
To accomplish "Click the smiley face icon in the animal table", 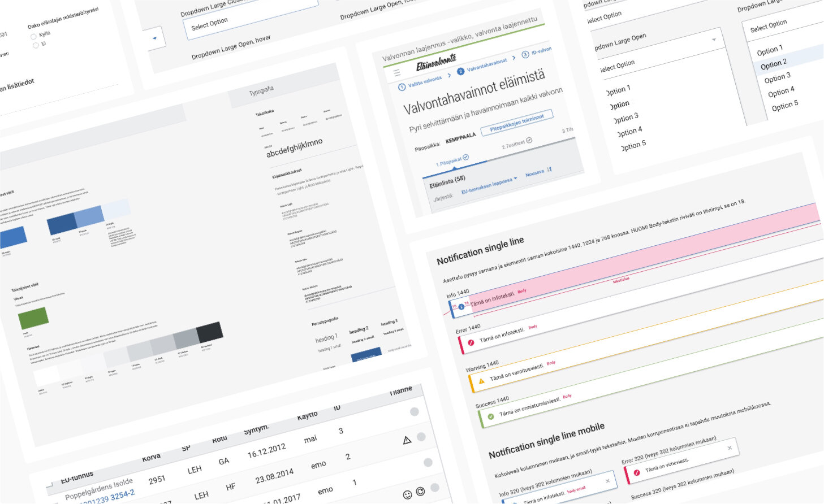I will [407, 495].
